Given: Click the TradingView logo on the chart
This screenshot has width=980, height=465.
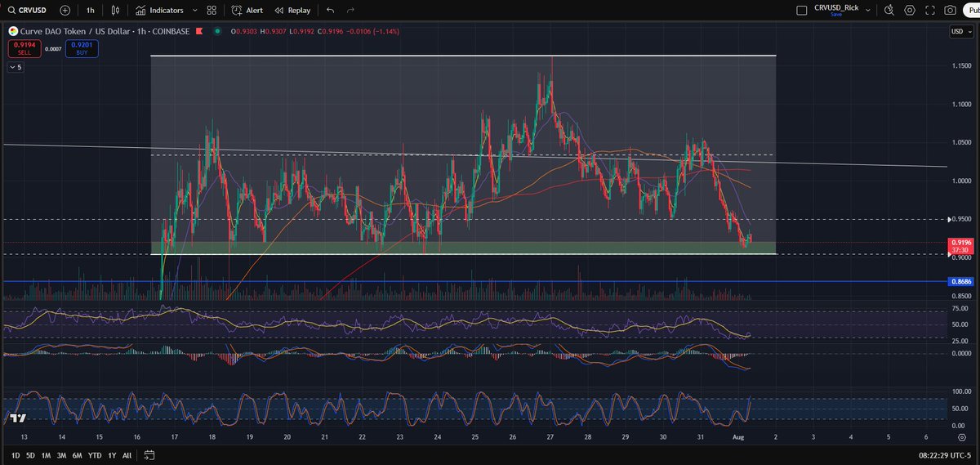Looking at the screenshot, I should (17, 418).
